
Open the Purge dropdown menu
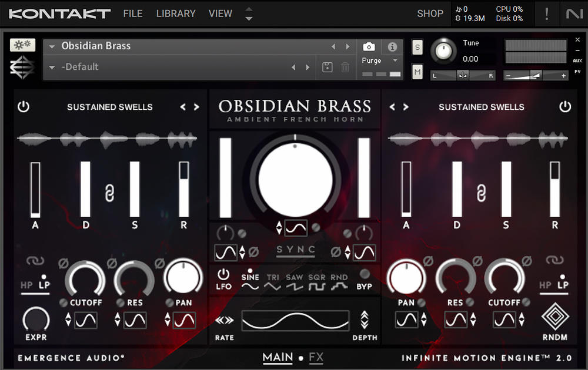pyautogui.click(x=379, y=60)
